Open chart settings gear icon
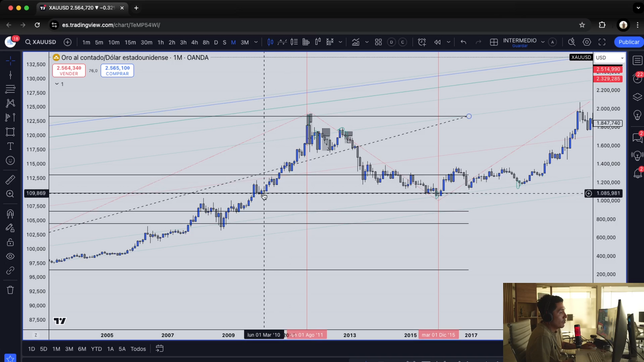 [x=587, y=42]
